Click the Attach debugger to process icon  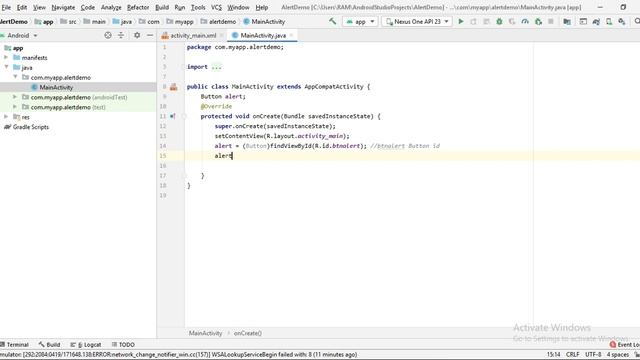pyautogui.click(x=538, y=22)
